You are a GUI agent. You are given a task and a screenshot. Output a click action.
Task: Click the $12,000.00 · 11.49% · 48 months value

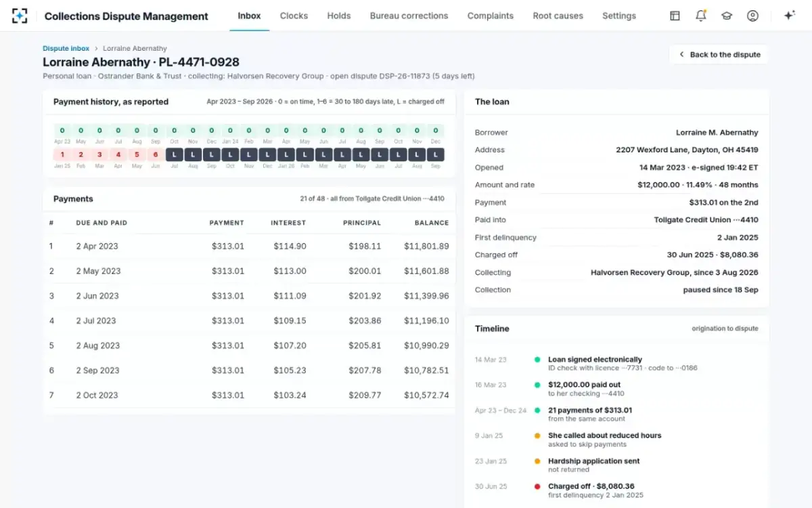[698, 185]
